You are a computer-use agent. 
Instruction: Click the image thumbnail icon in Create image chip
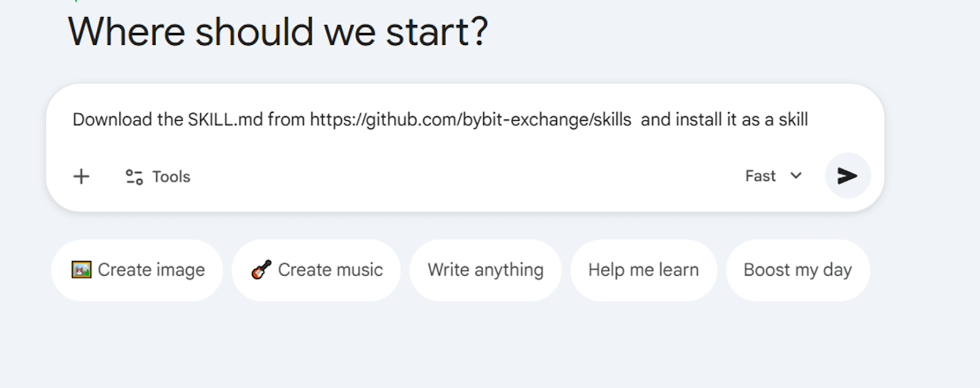click(x=81, y=270)
